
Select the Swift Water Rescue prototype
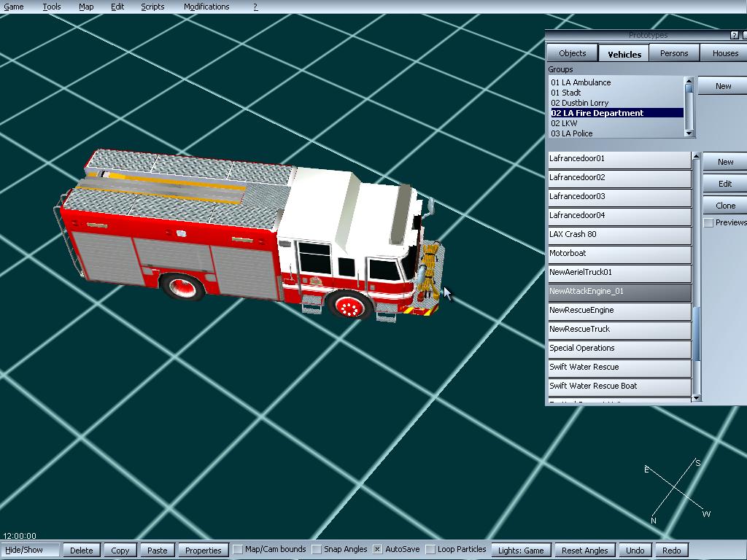click(x=619, y=368)
